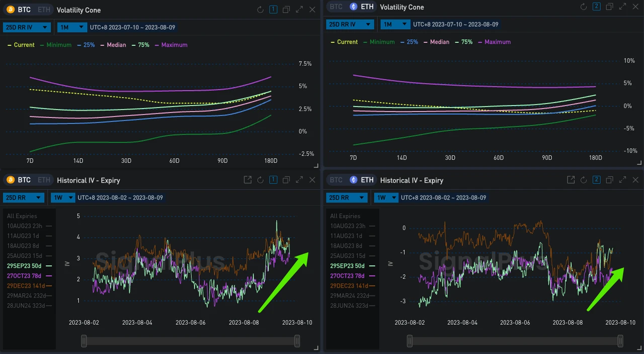The width and height of the screenshot is (644, 354).
Task: Click left range slider handle under ETH Historical IV
Action: (x=410, y=341)
